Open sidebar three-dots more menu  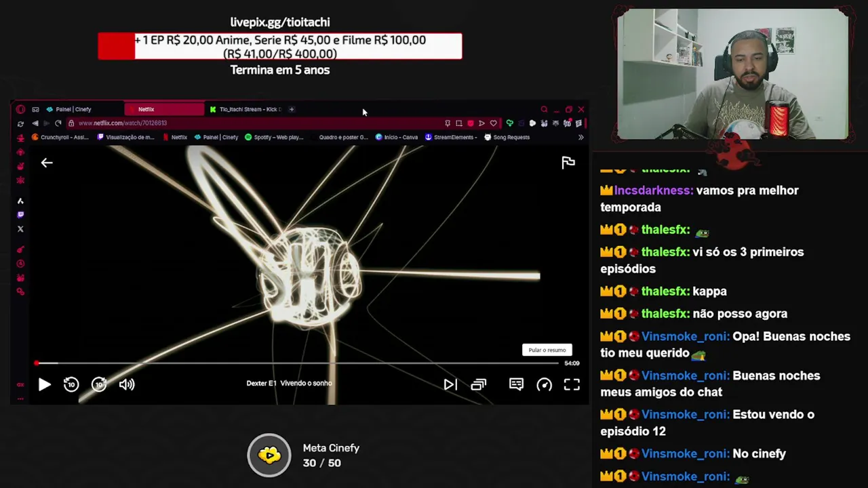coord(20,399)
